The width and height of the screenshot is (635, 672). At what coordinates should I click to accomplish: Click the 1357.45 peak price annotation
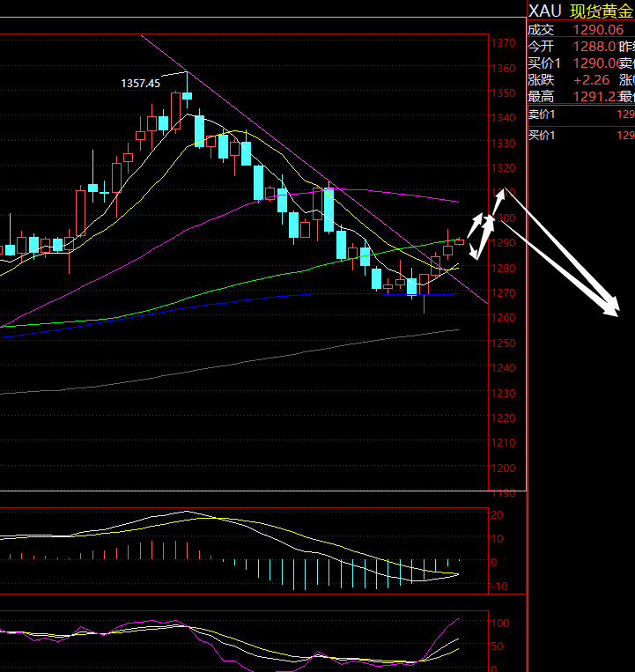[141, 83]
